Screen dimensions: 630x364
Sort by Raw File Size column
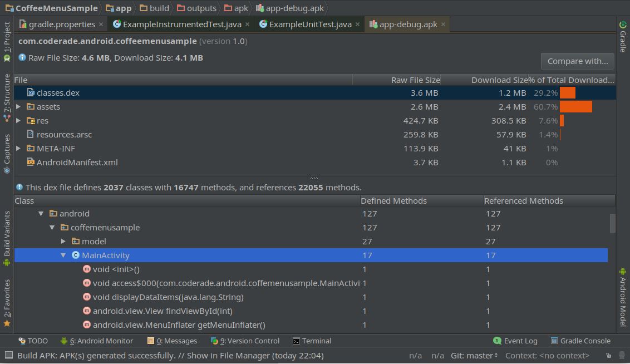pyautogui.click(x=397, y=80)
